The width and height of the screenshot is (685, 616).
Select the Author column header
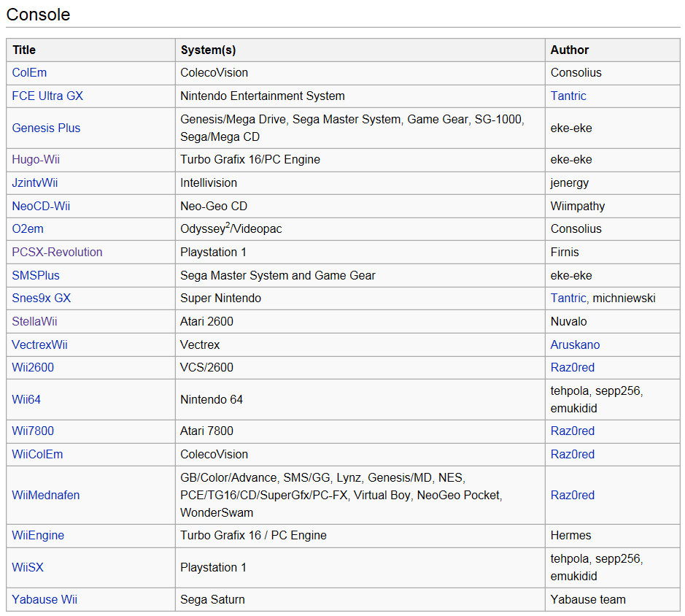[x=613, y=50]
